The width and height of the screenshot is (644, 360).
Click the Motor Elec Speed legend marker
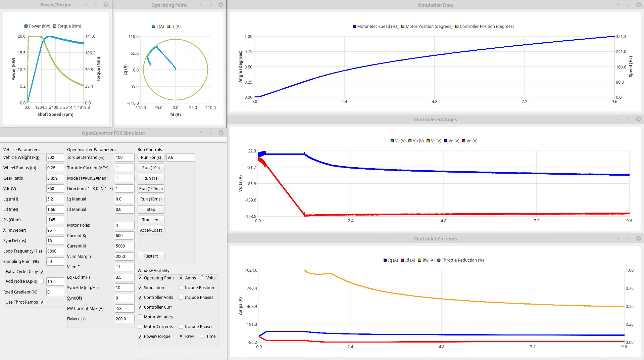coord(354,27)
